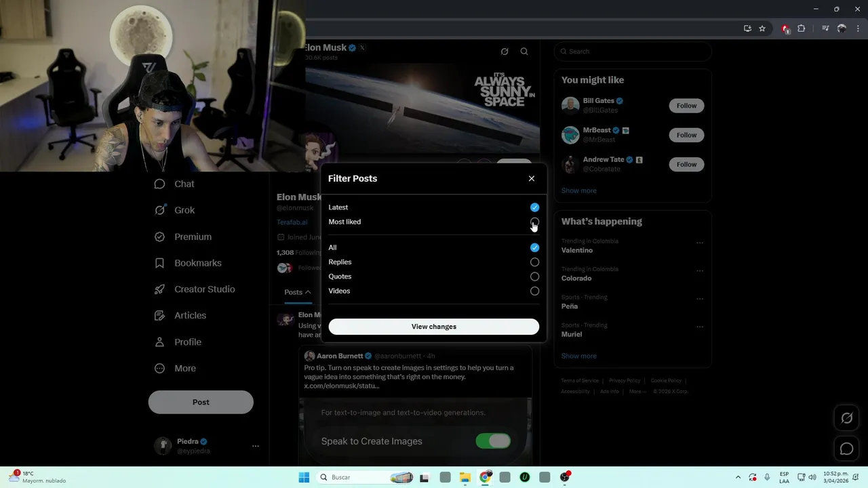Toggle Speak to Create Images switch
This screenshot has width=868, height=488.
pos(493,441)
